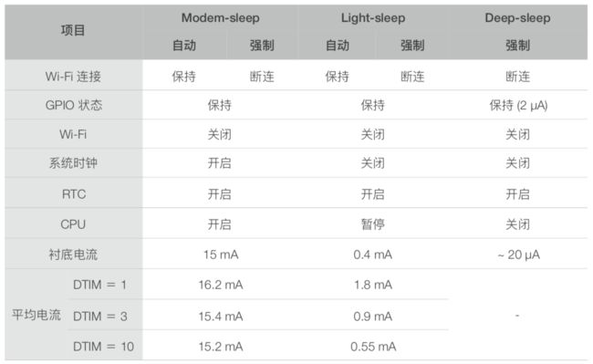Select the RTC row label
593x364 pixels.
click(74, 194)
